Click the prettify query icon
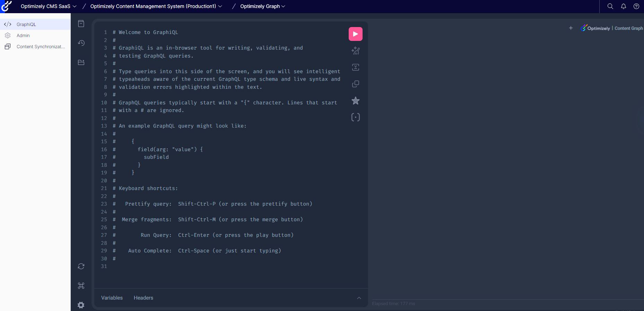Image resolution: width=644 pixels, height=311 pixels. pyautogui.click(x=355, y=51)
